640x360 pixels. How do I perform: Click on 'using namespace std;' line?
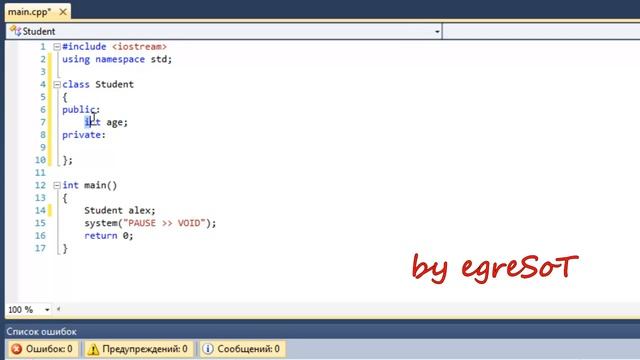117,59
